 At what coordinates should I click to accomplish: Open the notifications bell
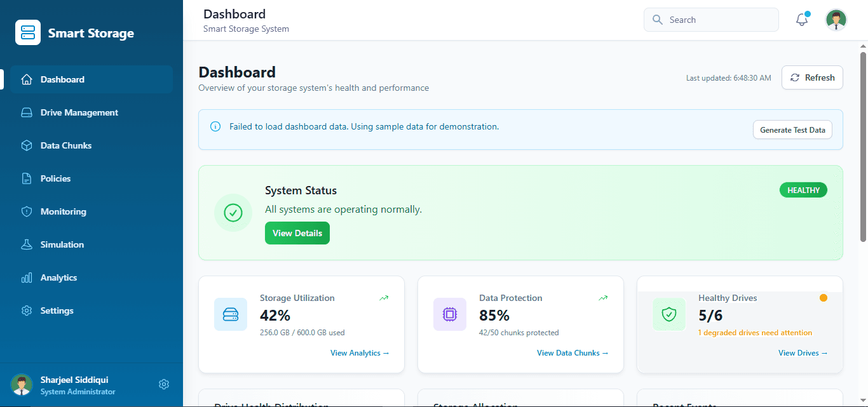(802, 20)
